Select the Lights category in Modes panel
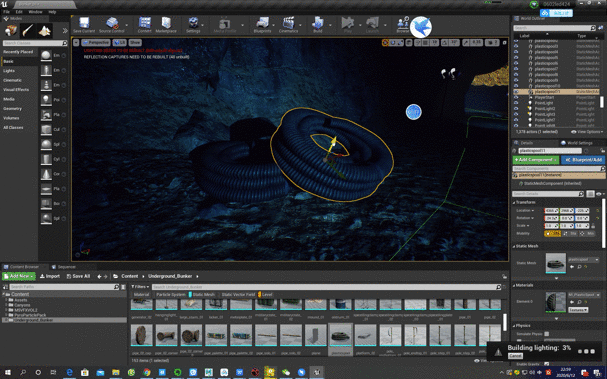Image resolution: width=607 pixels, height=379 pixels. (x=9, y=71)
